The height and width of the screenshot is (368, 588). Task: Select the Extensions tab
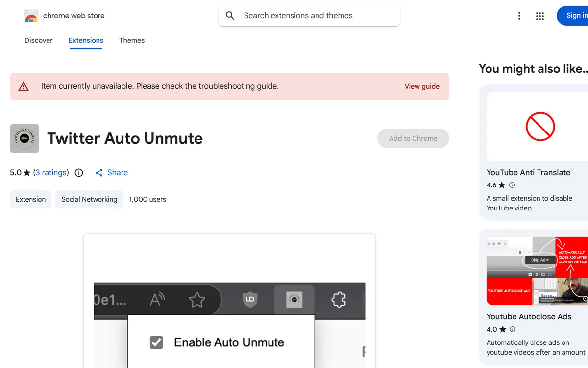click(x=86, y=40)
